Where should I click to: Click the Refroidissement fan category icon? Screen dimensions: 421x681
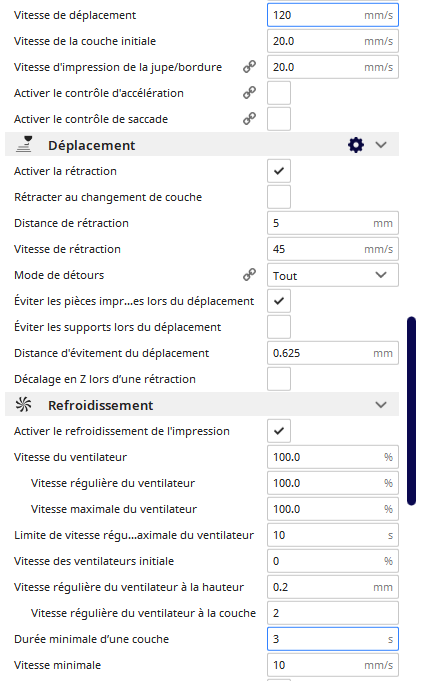[x=23, y=404]
